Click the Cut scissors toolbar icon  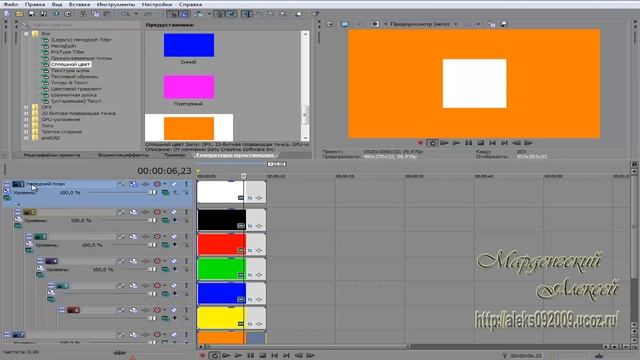pos(83,14)
